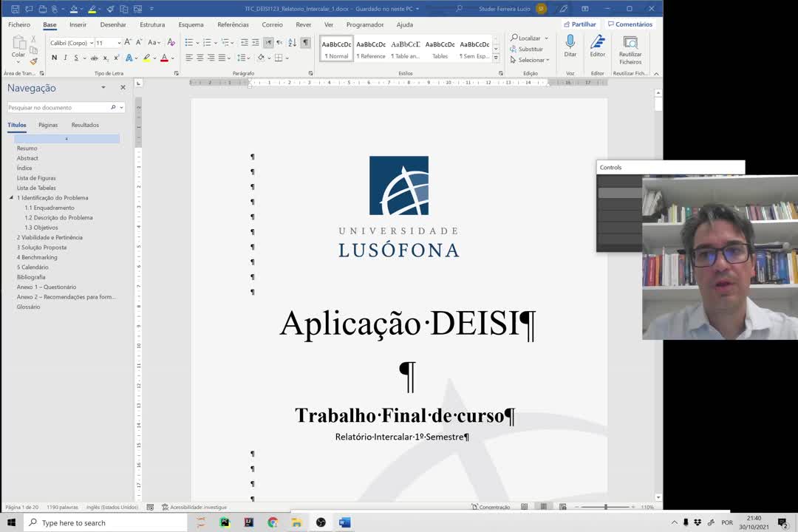Click Substituir to replace text
798x532 pixels.
pos(526,49)
